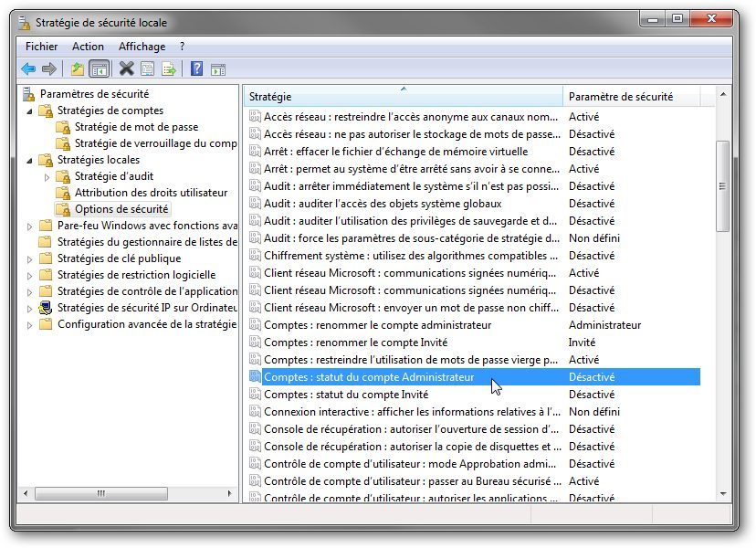Click the Stratégie column header
This screenshot has width=756, height=548.
pyautogui.click(x=402, y=97)
